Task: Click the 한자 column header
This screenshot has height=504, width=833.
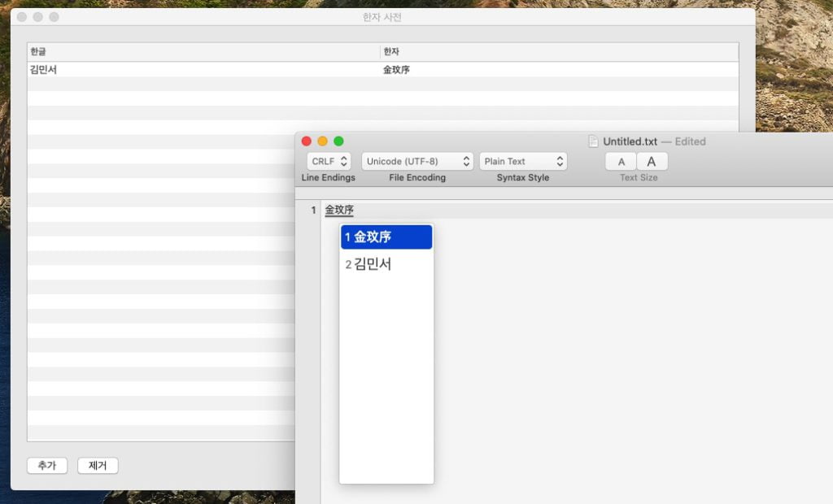Action: [x=560, y=51]
